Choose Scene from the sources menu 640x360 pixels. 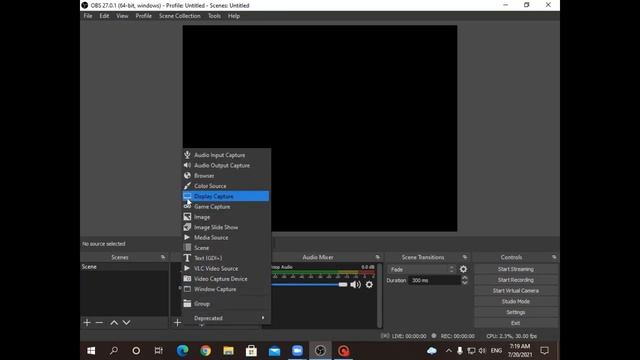pos(226,248)
